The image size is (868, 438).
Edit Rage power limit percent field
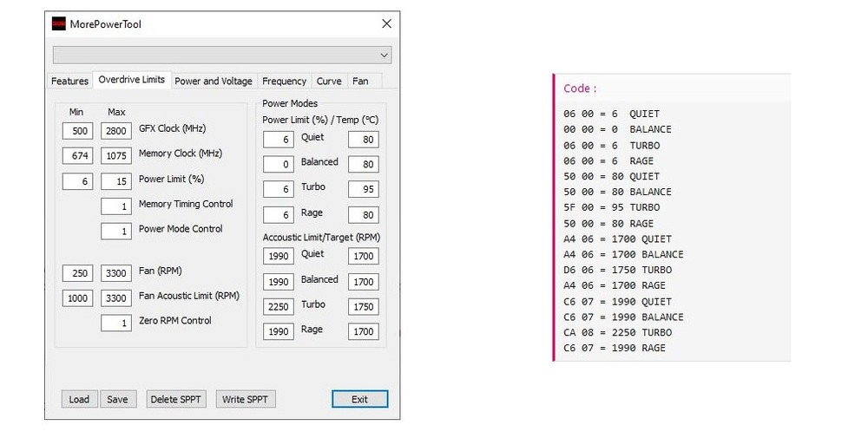(279, 214)
